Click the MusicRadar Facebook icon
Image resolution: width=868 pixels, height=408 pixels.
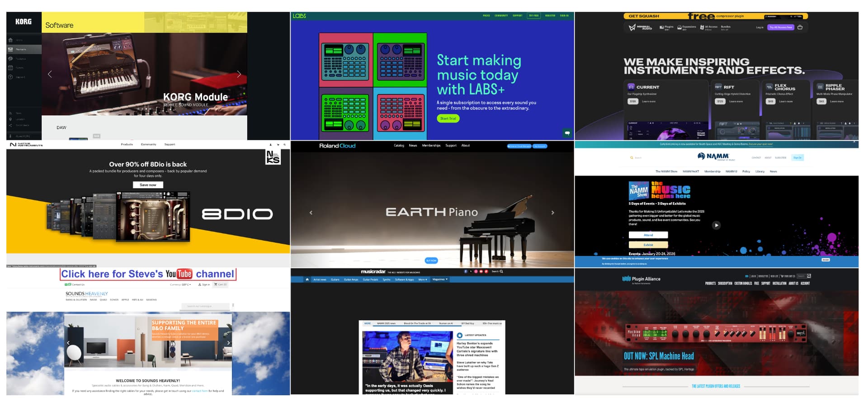click(x=466, y=271)
